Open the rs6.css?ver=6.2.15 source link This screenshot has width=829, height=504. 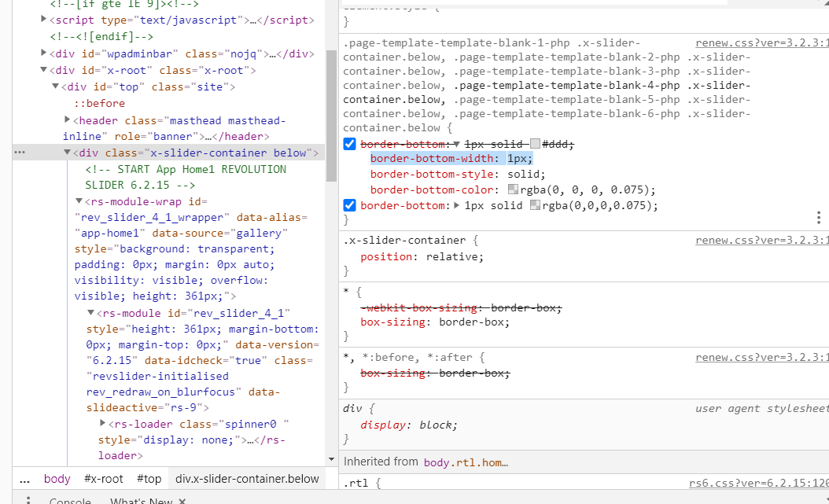pos(759,483)
